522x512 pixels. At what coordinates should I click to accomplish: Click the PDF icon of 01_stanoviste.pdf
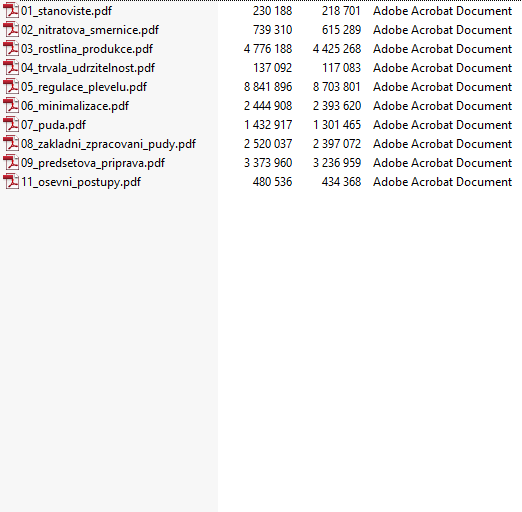11,10
